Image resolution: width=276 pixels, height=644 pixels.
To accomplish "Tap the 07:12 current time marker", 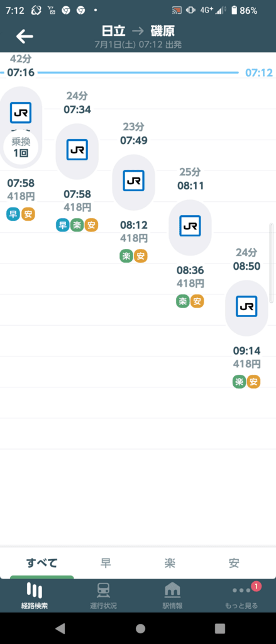I will (x=259, y=73).
